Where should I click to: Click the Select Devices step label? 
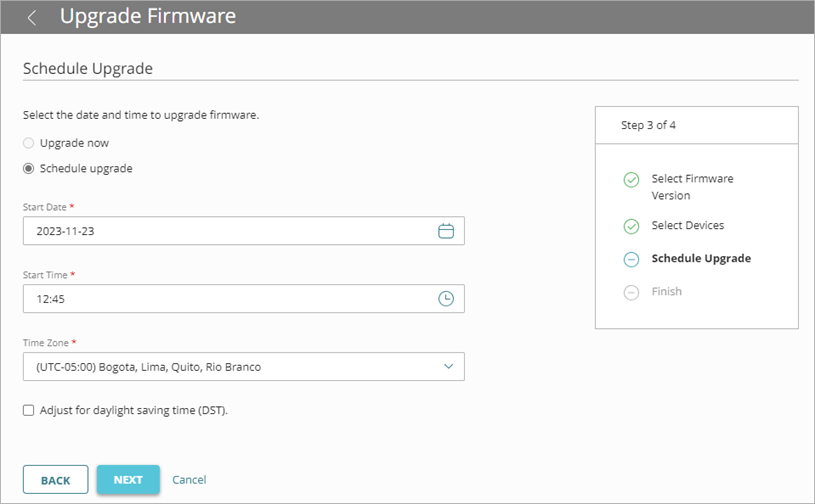[x=687, y=225]
